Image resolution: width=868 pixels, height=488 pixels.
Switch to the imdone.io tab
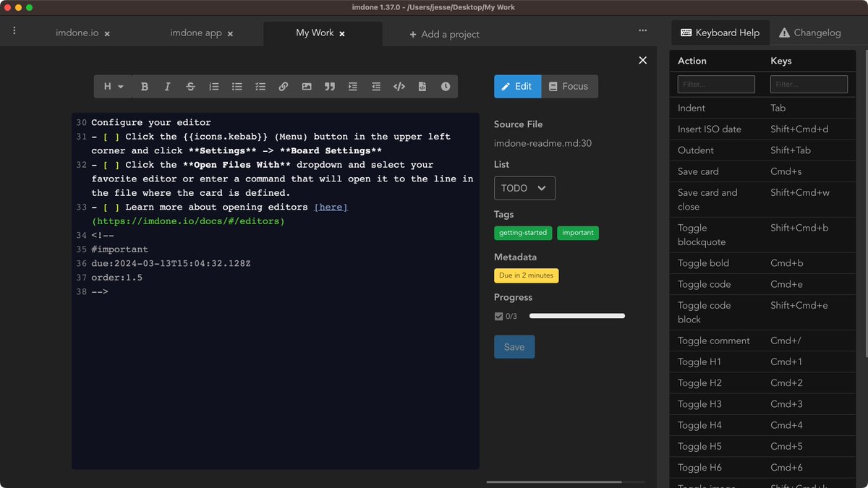(77, 33)
